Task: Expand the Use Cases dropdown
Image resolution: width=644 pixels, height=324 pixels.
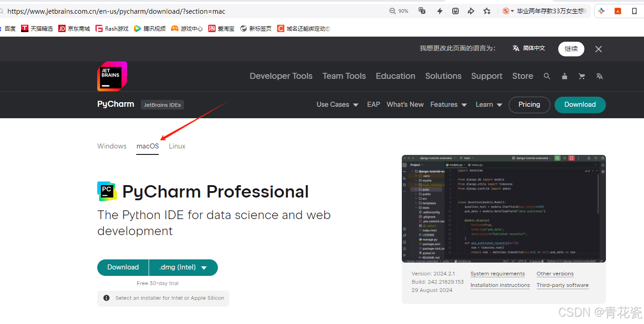Action: 337,104
